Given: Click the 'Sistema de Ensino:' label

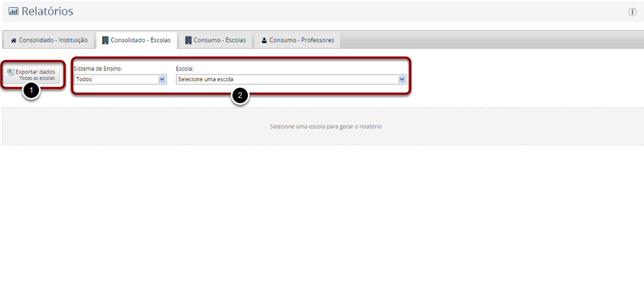Looking at the screenshot, I should [x=98, y=68].
